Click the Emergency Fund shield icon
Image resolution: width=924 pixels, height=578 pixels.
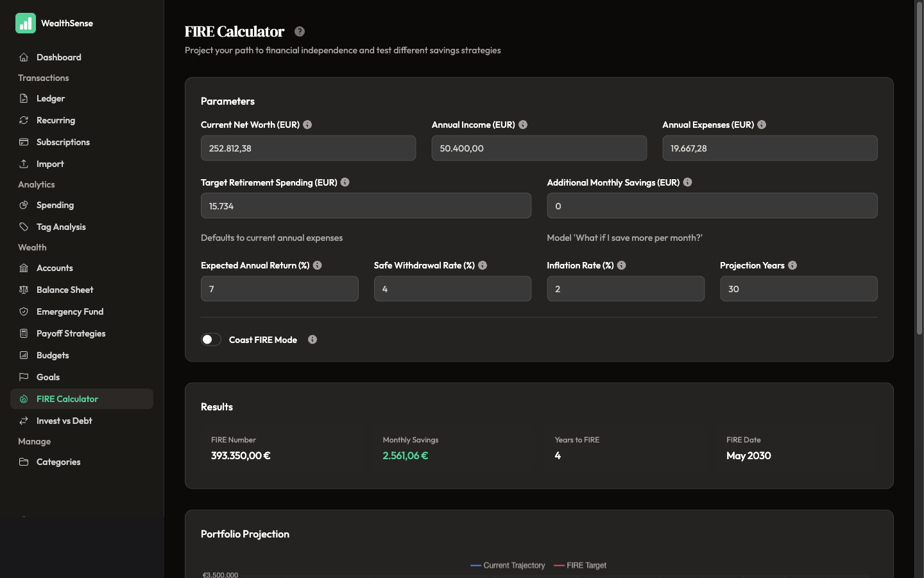tap(24, 311)
